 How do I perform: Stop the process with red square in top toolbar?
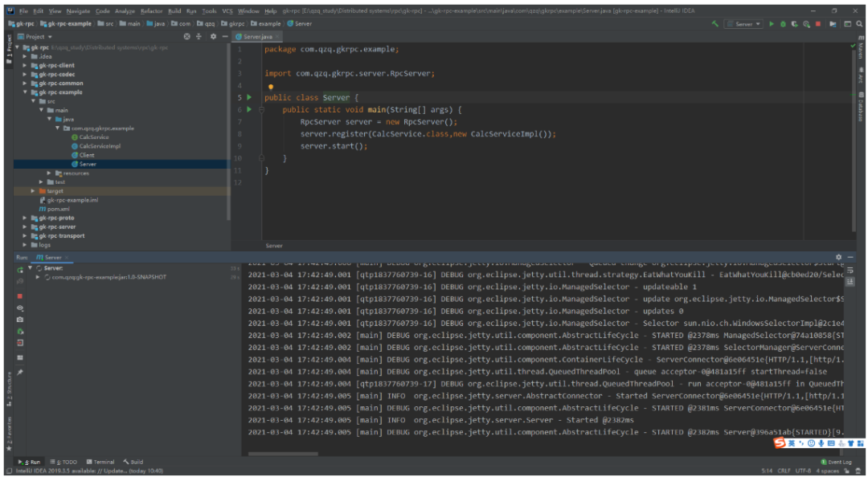pos(818,24)
